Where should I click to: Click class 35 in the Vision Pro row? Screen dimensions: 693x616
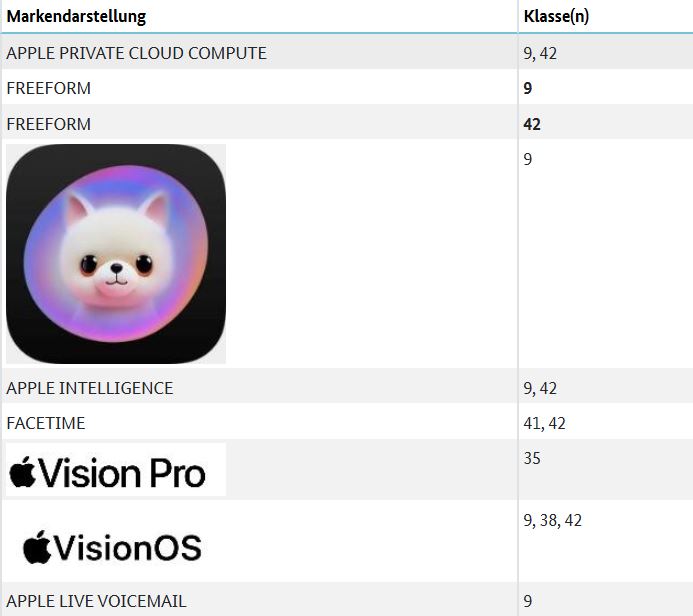pyautogui.click(x=532, y=458)
